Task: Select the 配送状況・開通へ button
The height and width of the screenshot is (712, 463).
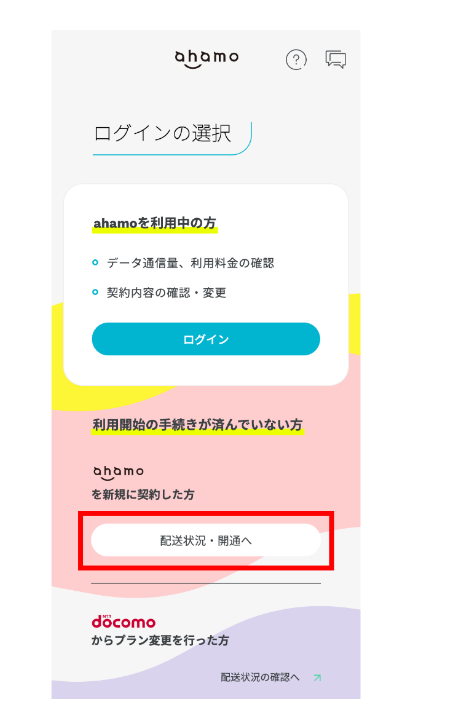Action: point(206,540)
